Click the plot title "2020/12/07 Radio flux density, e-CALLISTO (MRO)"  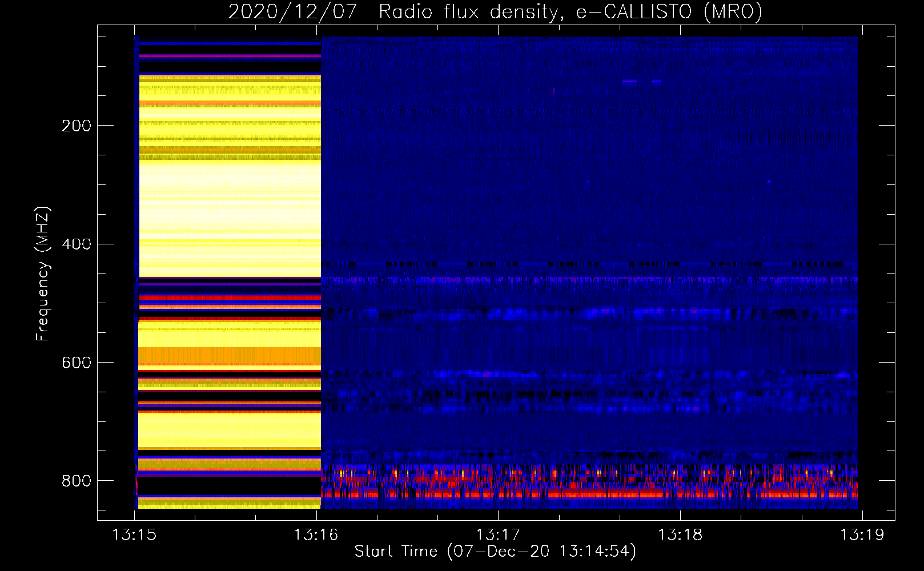(495, 11)
